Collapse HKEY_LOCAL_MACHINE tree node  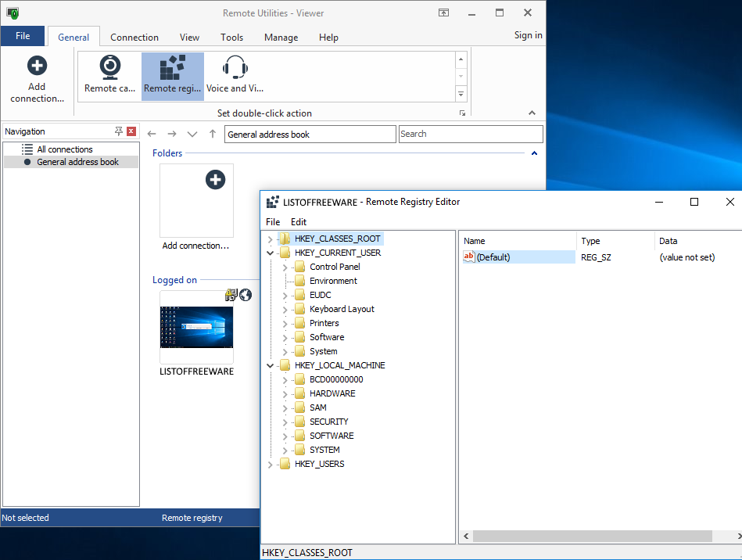271,366
